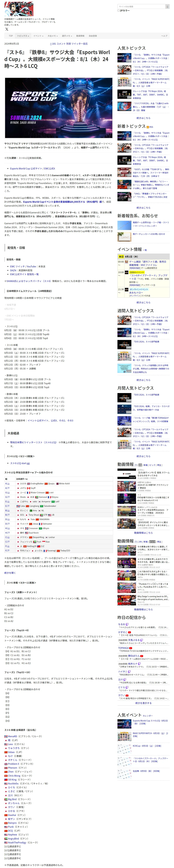Select the ピック tab in first 動画情報 section
Screen dimensions: 174x868
(152, 465)
